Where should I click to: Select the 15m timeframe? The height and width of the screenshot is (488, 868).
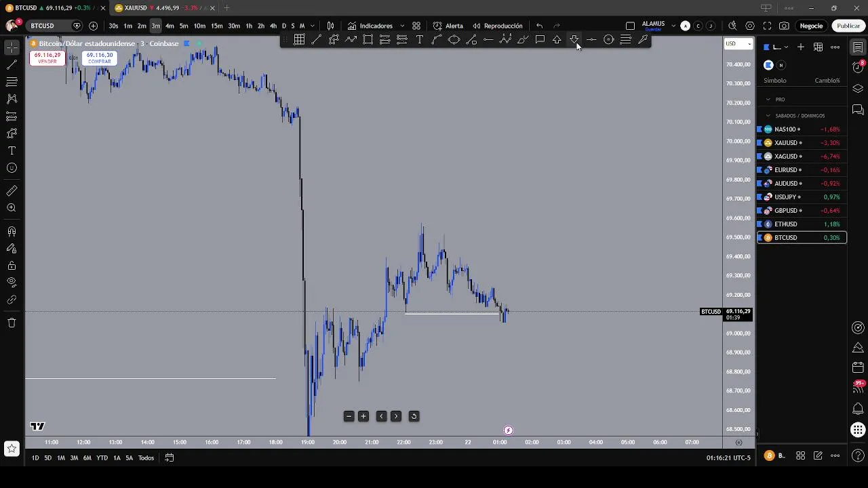point(216,26)
